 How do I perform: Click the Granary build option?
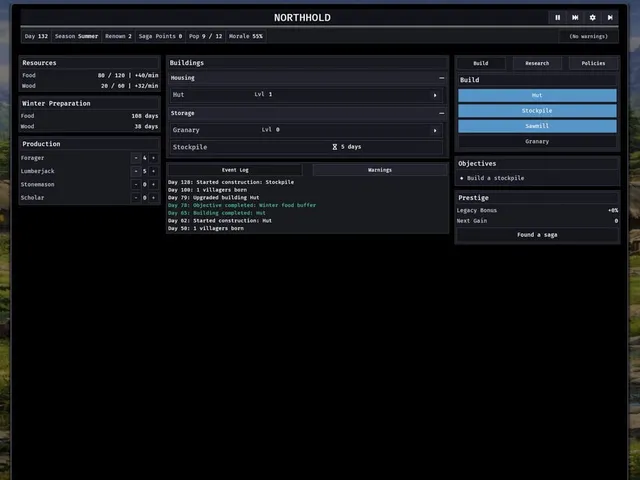click(537, 142)
